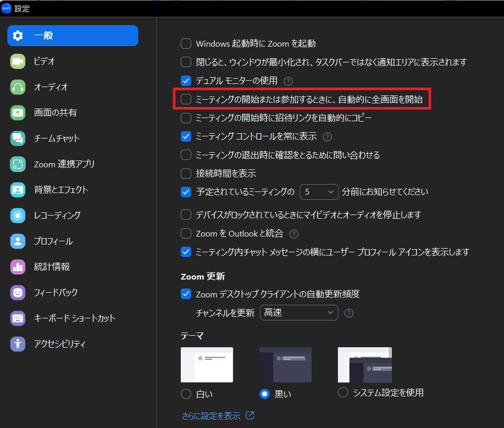The height and width of the screenshot is (428, 504).
Task: Open the reminder minutes dropdown showing 5
Action: coord(319,192)
